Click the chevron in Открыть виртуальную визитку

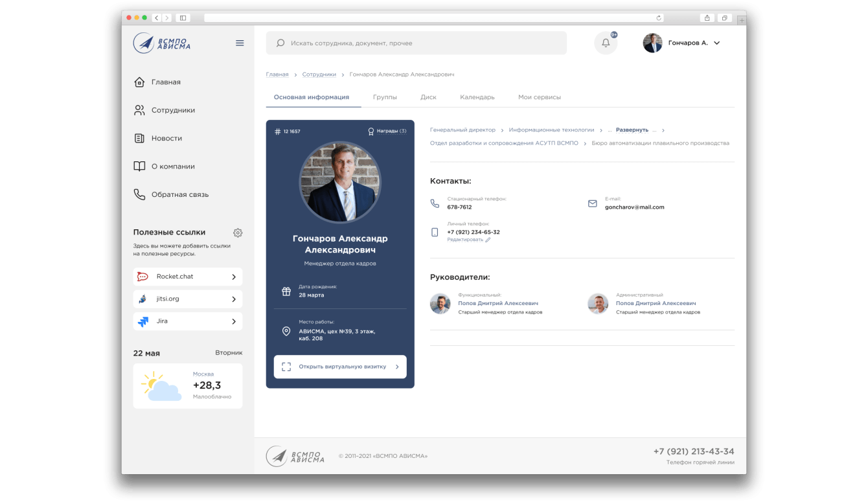[x=397, y=367]
